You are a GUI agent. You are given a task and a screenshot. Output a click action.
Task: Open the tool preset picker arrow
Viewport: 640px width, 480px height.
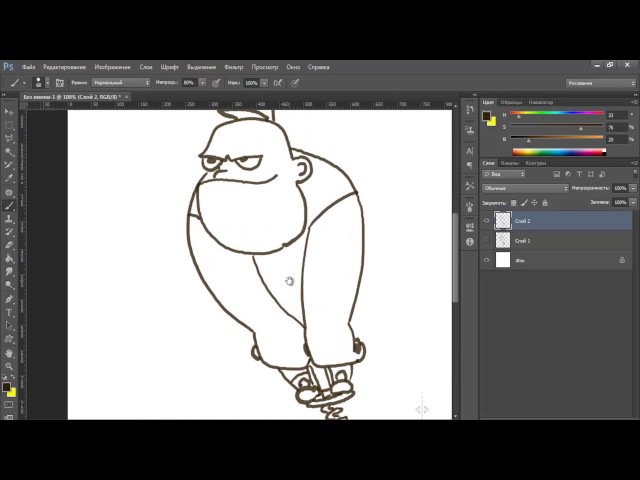point(24,83)
